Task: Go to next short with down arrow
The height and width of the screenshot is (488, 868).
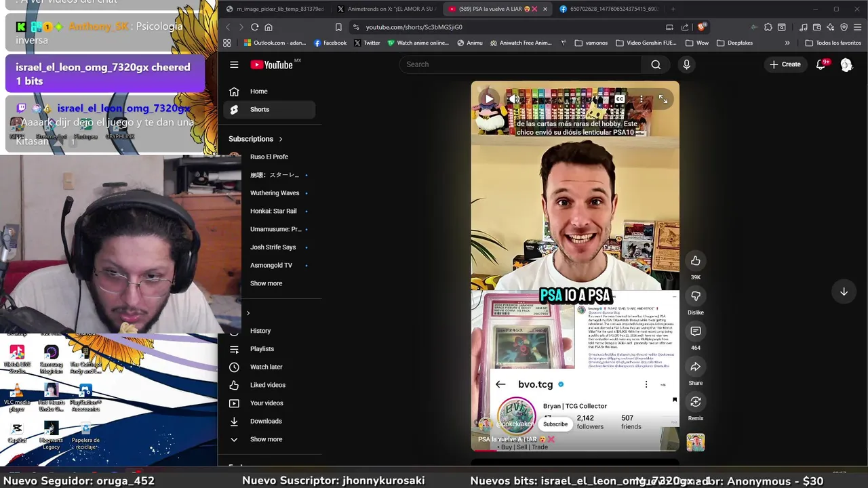Action: [844, 291]
